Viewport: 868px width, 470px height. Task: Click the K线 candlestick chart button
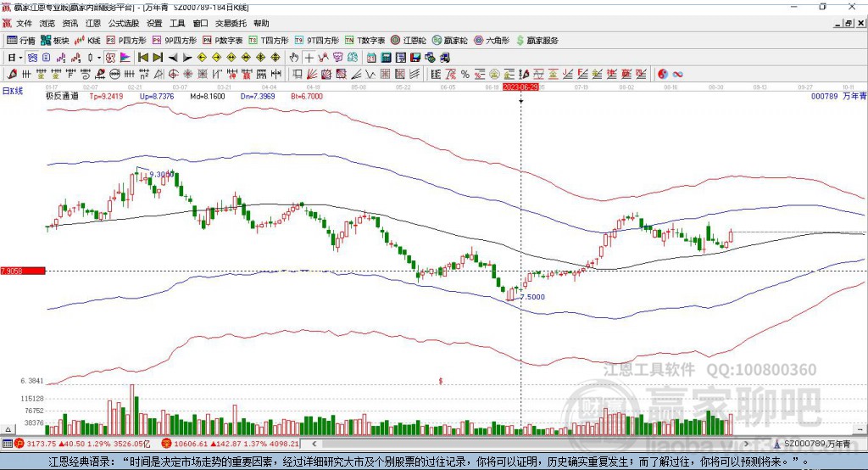(x=87, y=41)
